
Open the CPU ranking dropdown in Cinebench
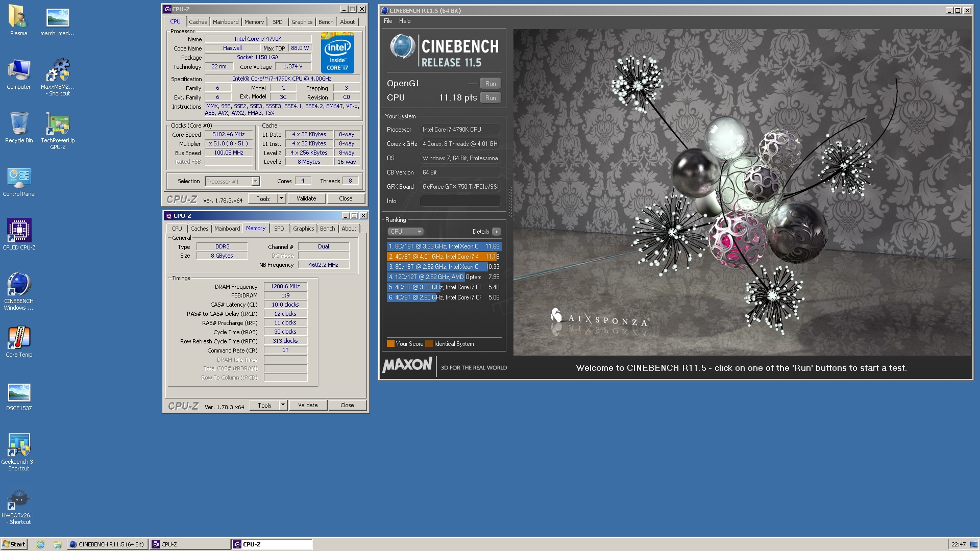(x=405, y=232)
